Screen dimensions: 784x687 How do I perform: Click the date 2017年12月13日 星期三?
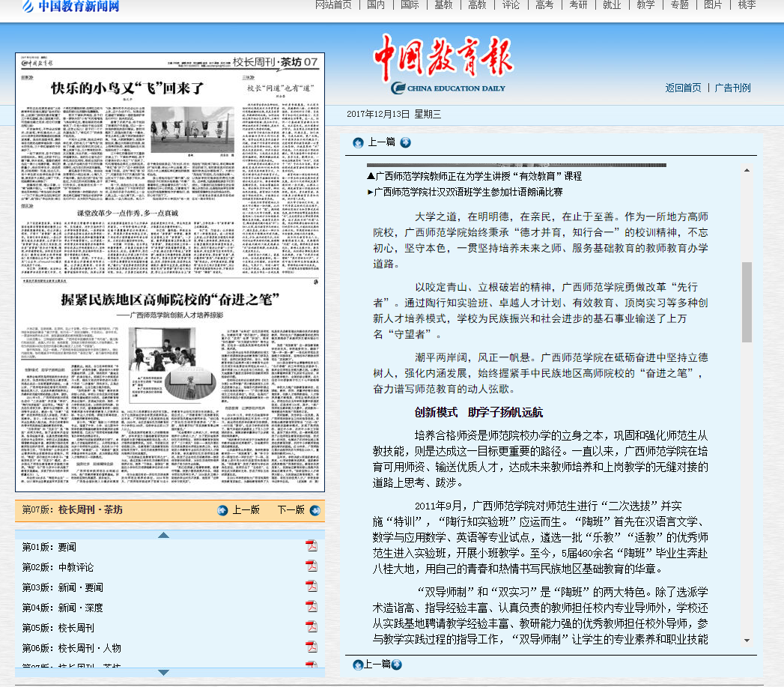(x=394, y=114)
